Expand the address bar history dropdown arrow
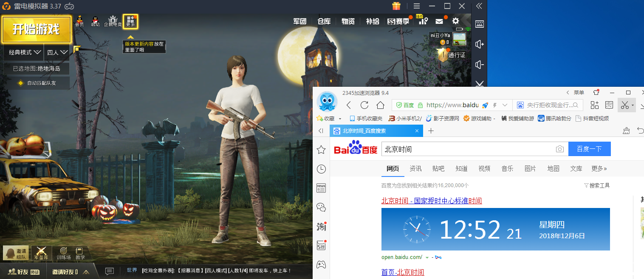The image size is (644, 279). [505, 105]
